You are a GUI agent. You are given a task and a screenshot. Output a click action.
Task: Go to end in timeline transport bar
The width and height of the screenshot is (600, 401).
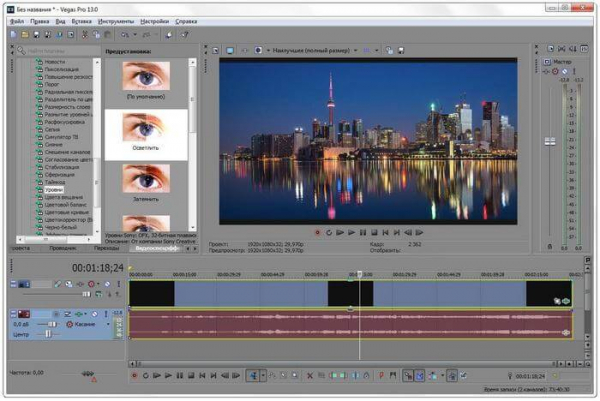click(x=214, y=376)
